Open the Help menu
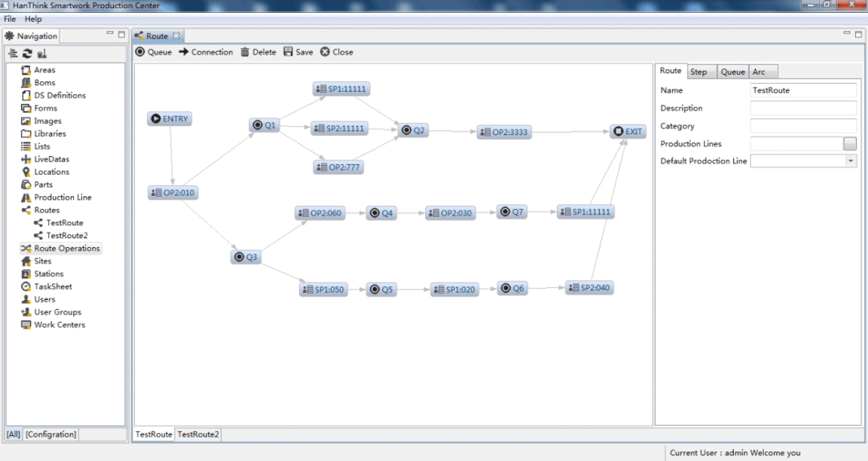 point(33,19)
